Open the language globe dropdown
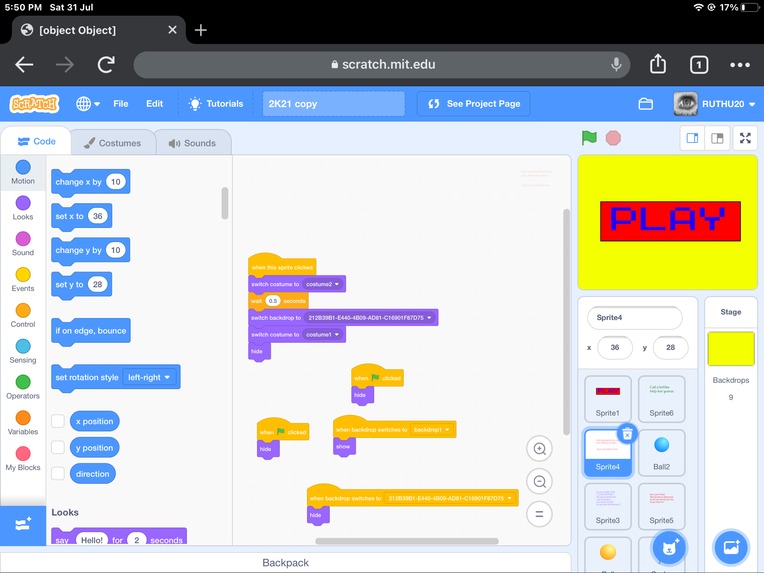The width and height of the screenshot is (764, 573). [x=88, y=104]
